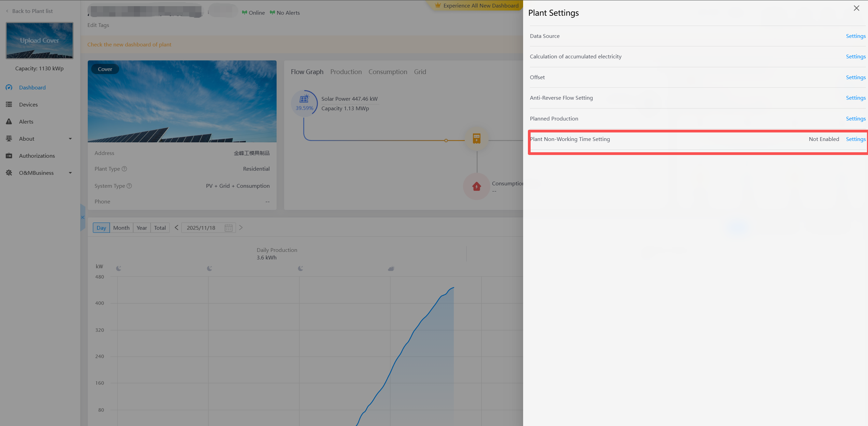Image resolution: width=868 pixels, height=426 pixels.
Task: Click the inverter icon in flow graph
Action: [x=476, y=139]
